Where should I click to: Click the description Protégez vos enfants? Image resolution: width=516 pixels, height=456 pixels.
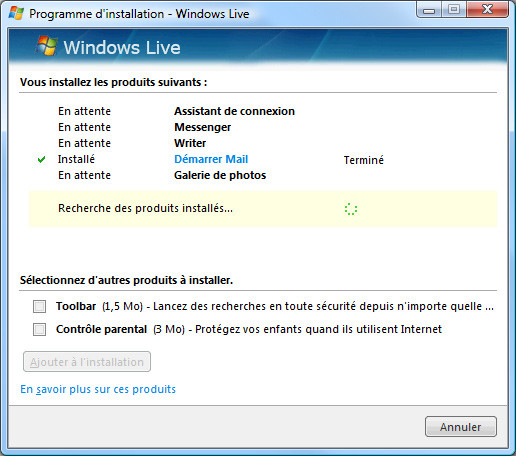[318, 329]
